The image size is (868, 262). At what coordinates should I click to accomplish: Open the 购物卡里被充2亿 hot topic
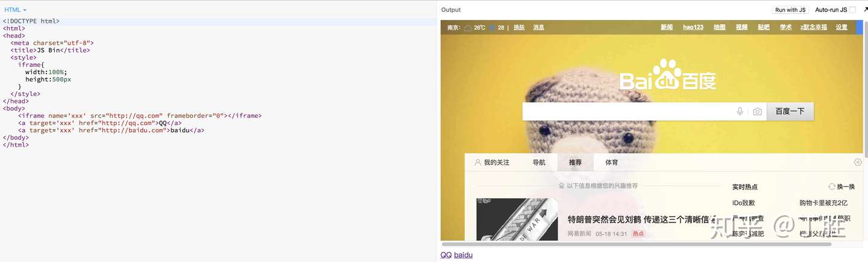[823, 203]
